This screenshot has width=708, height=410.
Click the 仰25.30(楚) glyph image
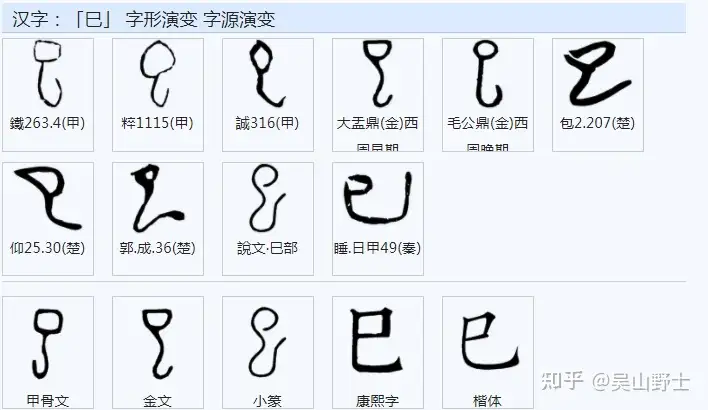pos(48,198)
